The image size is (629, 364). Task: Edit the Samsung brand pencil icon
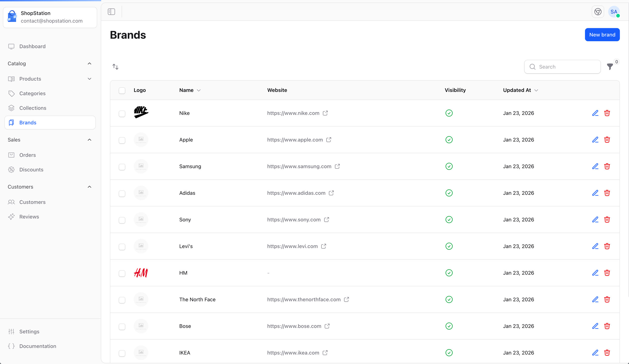[x=595, y=166]
